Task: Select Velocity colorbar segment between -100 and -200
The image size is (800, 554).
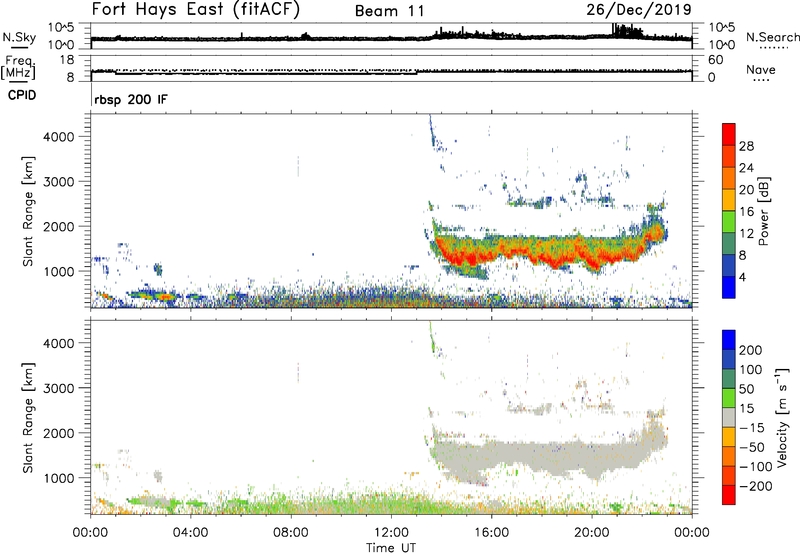Action: pos(729,475)
